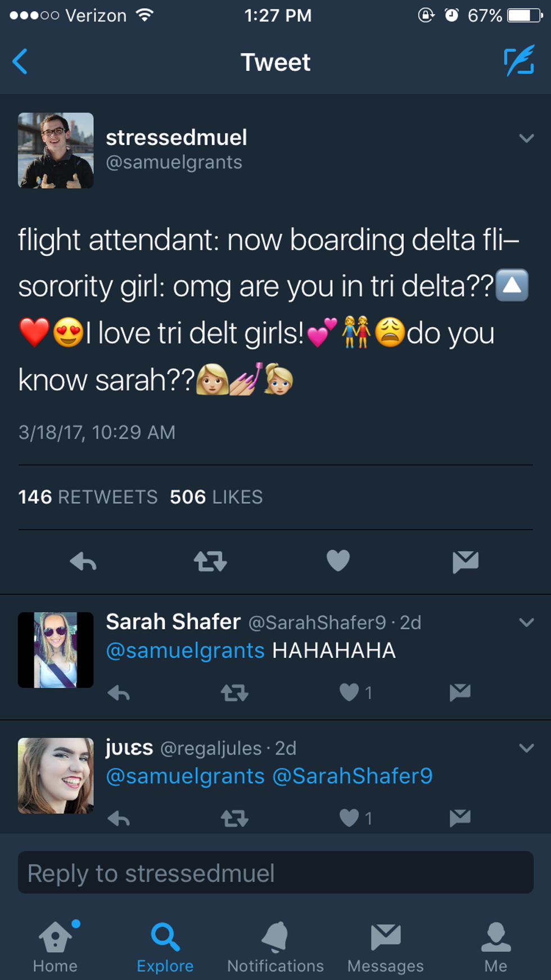Switch to the Notifications tab

[275, 947]
